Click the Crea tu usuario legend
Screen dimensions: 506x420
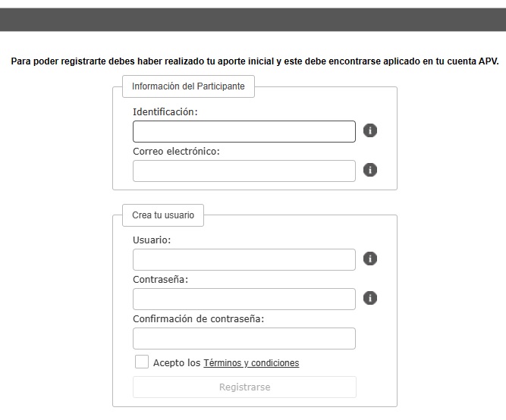(163, 215)
